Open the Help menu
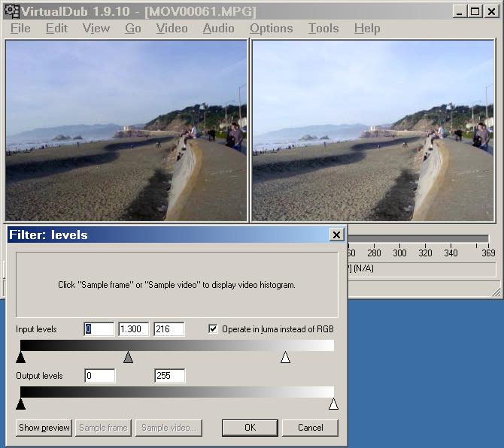The height and width of the screenshot is (448, 504). tap(367, 29)
